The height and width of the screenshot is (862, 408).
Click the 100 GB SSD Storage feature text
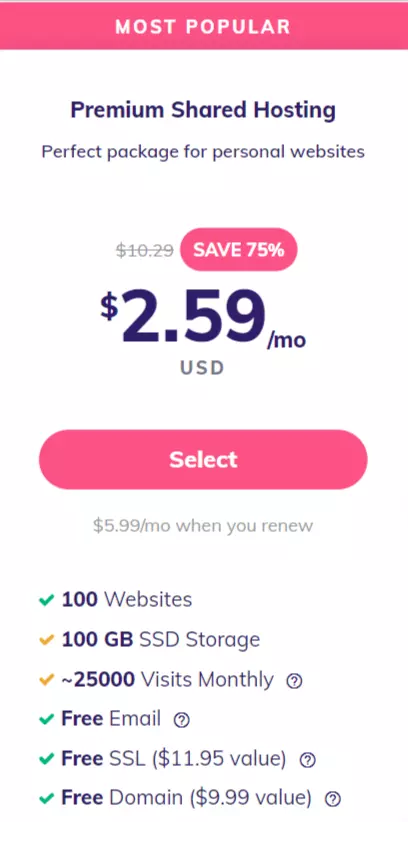coord(161,640)
